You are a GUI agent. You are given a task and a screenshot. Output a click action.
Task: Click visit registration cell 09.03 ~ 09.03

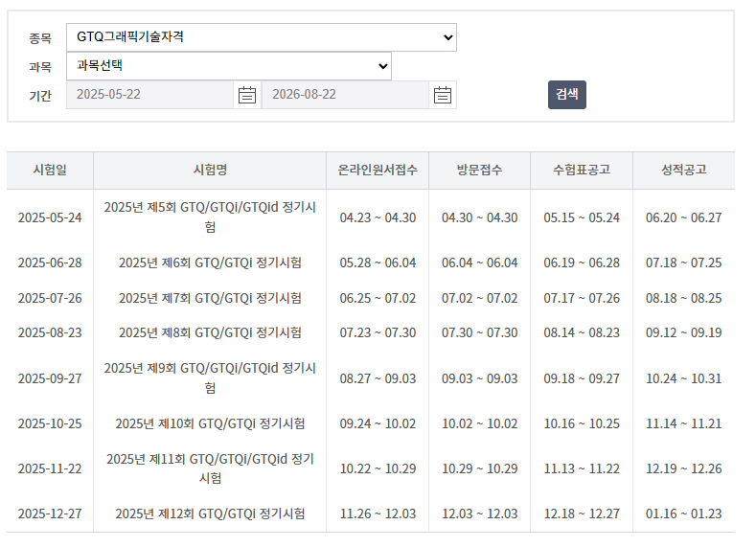pyautogui.click(x=480, y=378)
